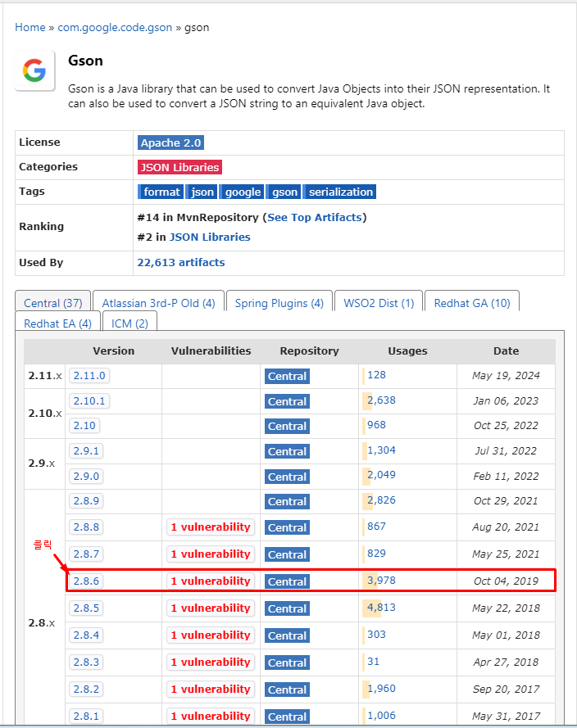This screenshot has width=577, height=728.
Task: Switch to Central (37) tab
Action: click(53, 303)
